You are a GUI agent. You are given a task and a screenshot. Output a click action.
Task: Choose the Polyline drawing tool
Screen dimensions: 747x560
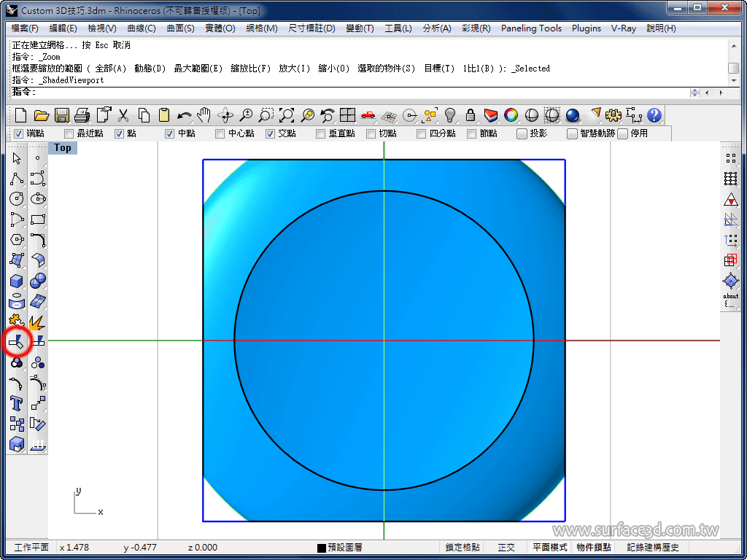click(x=17, y=179)
